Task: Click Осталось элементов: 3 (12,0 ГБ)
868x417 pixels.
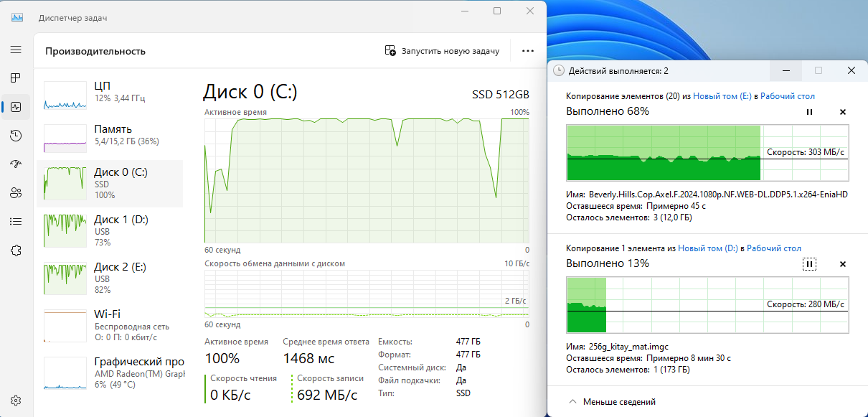Action: pyautogui.click(x=629, y=217)
